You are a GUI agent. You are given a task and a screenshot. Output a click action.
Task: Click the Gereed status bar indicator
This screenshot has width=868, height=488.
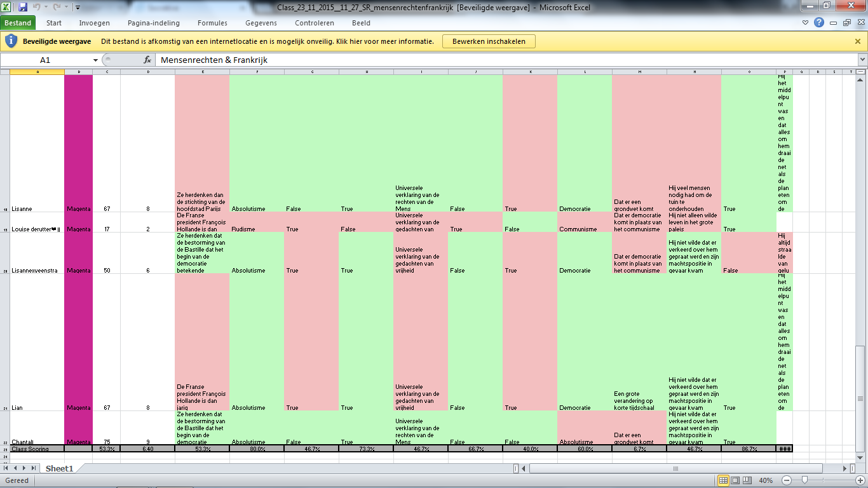pyautogui.click(x=17, y=480)
